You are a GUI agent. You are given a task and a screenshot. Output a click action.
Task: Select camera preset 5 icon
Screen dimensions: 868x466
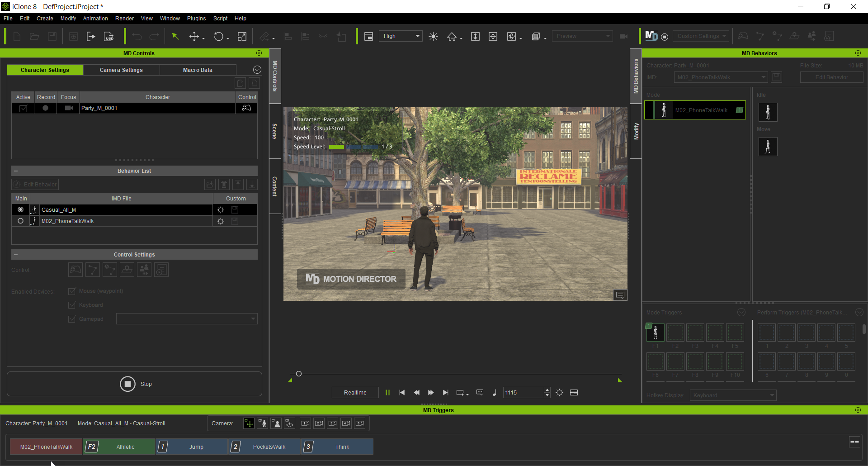pos(360,423)
